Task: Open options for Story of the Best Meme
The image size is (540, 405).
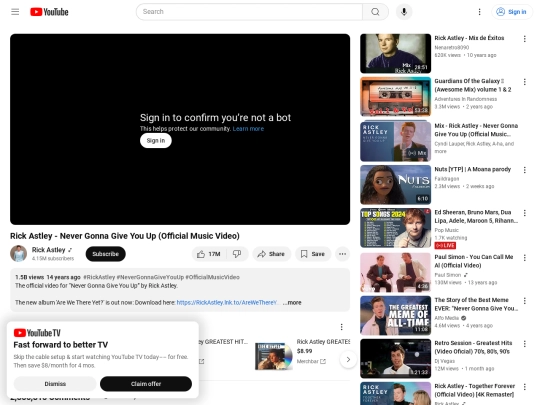Action: point(525,301)
